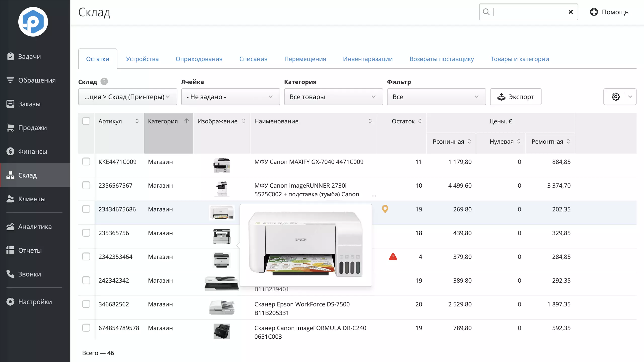
Task: Select Склад in the sidebar
Action: click(x=35, y=175)
